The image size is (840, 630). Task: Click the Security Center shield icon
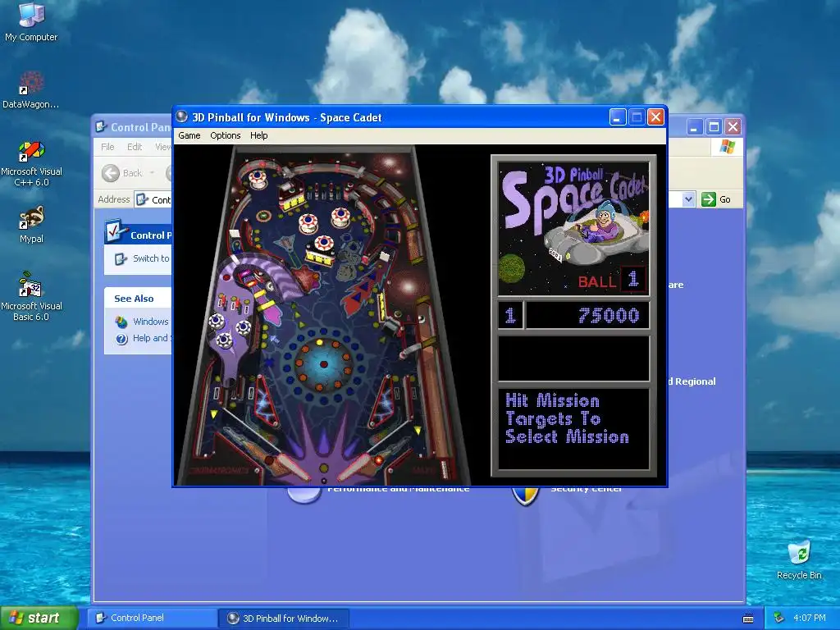tap(525, 496)
